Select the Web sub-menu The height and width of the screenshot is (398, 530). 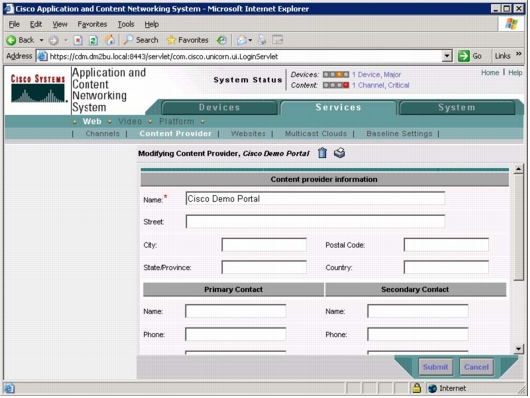pos(92,121)
